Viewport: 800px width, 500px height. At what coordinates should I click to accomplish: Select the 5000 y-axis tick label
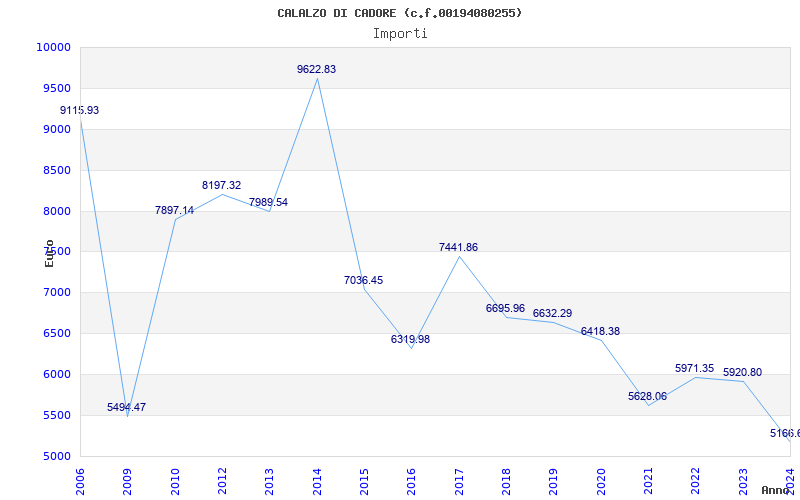[x=56, y=456]
